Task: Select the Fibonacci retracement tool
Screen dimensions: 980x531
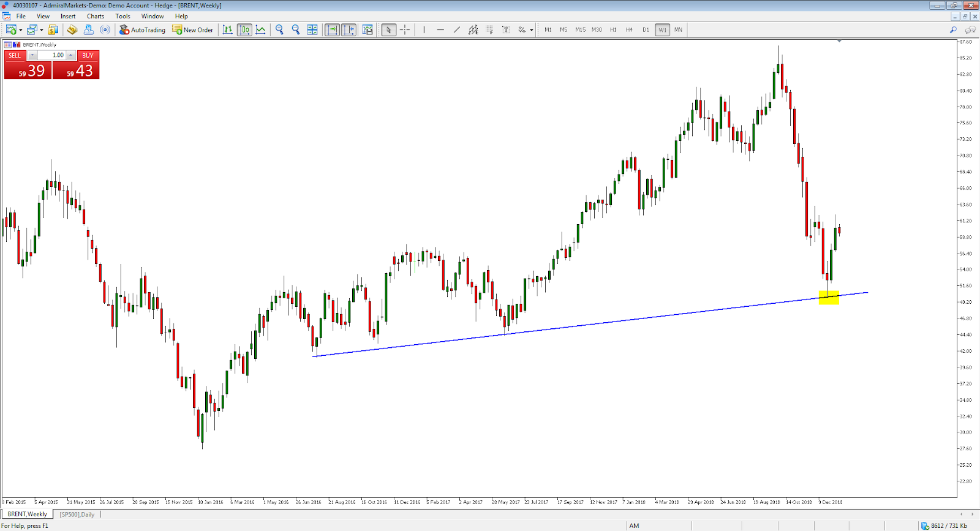Action: pyautogui.click(x=489, y=29)
